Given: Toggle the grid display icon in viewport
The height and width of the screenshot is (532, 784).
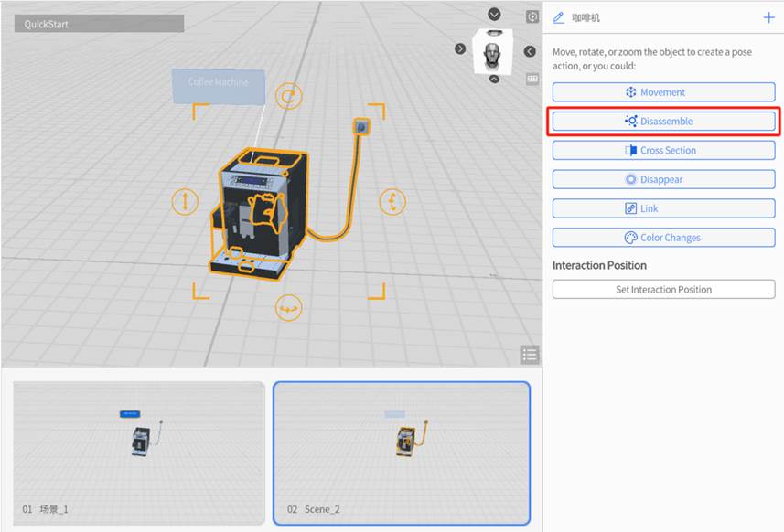Looking at the screenshot, I should pyautogui.click(x=532, y=80).
